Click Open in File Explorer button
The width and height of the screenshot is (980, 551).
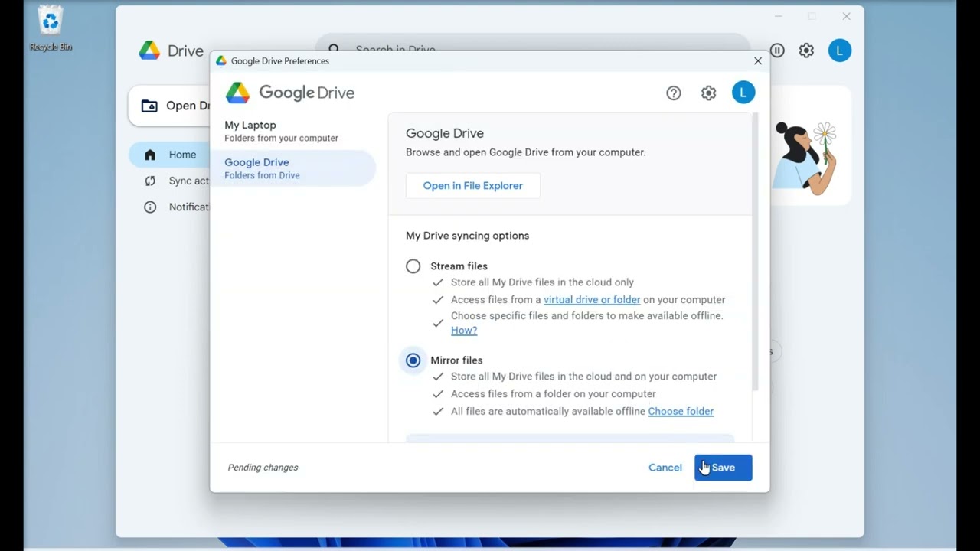point(473,186)
